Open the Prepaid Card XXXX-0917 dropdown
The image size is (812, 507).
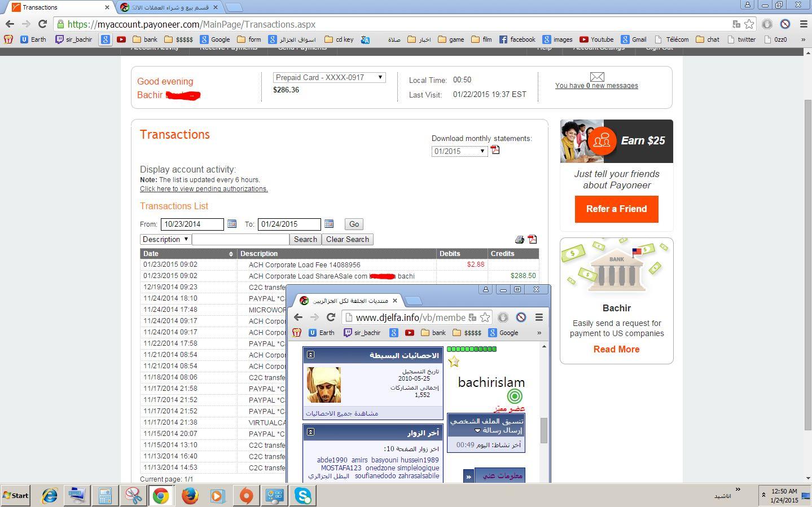330,77
